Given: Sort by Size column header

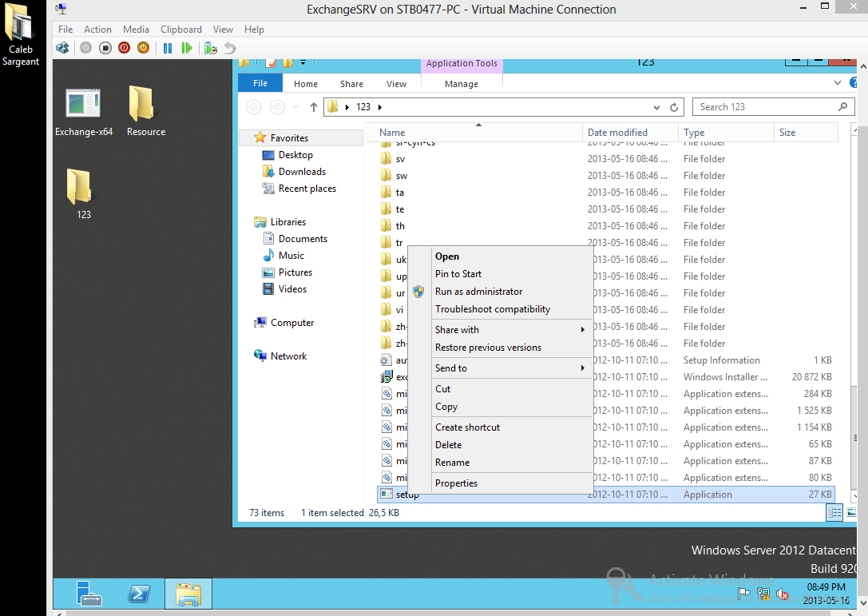Looking at the screenshot, I should (806, 133).
